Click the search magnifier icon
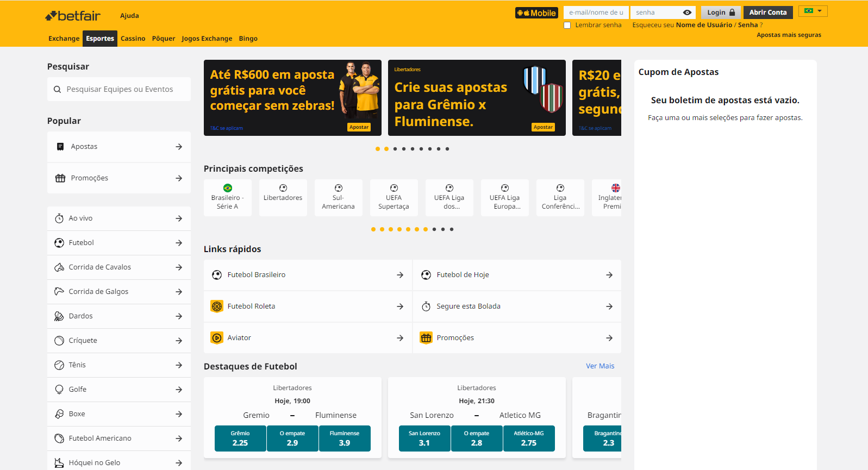The image size is (868, 470). (57, 89)
